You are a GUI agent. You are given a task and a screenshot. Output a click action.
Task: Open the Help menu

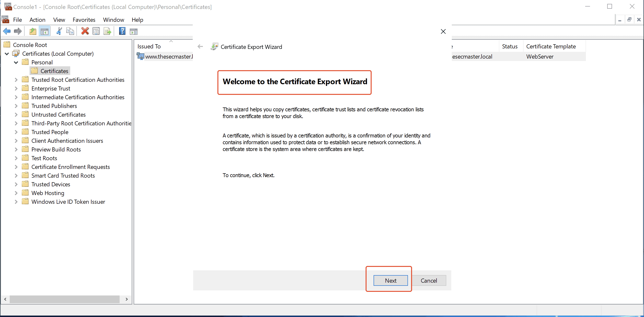tap(138, 20)
